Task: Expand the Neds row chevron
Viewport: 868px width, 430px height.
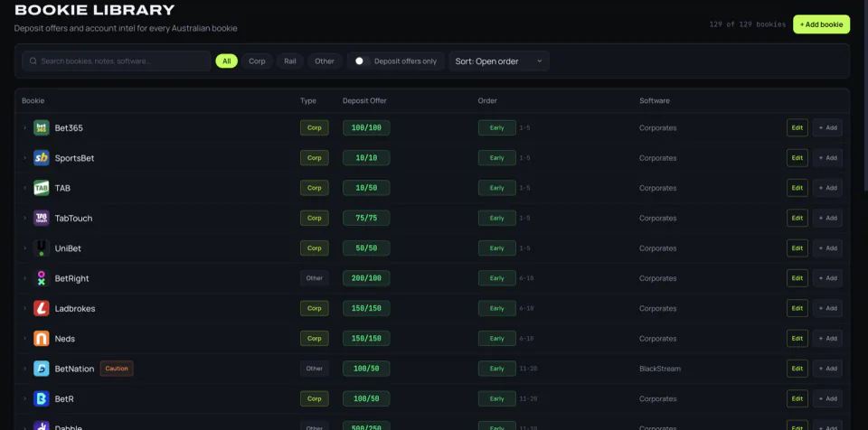Action: click(x=25, y=338)
